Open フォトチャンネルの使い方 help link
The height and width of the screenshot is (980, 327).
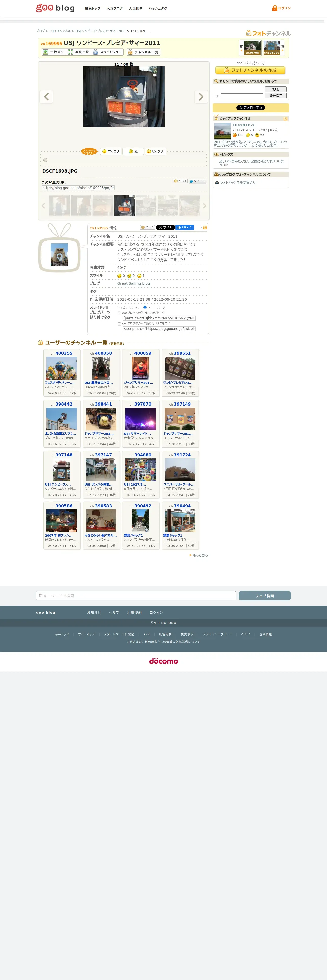click(x=238, y=183)
